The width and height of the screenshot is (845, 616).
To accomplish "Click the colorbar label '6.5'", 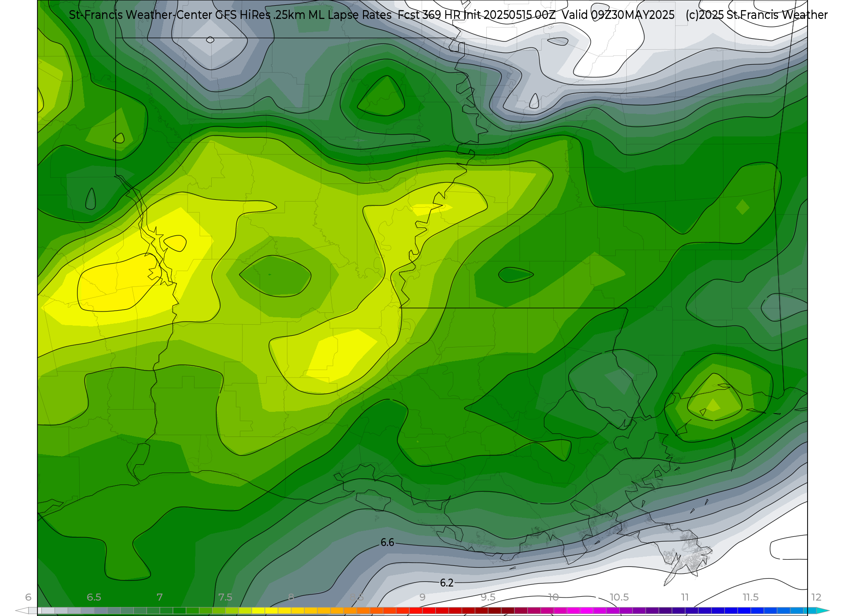I will [x=94, y=597].
